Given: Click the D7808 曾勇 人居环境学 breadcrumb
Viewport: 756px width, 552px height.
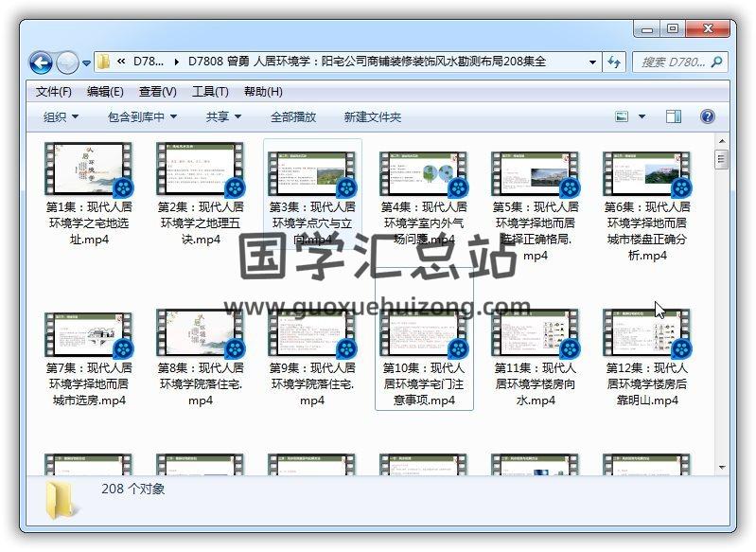Looking at the screenshot, I should click(367, 62).
